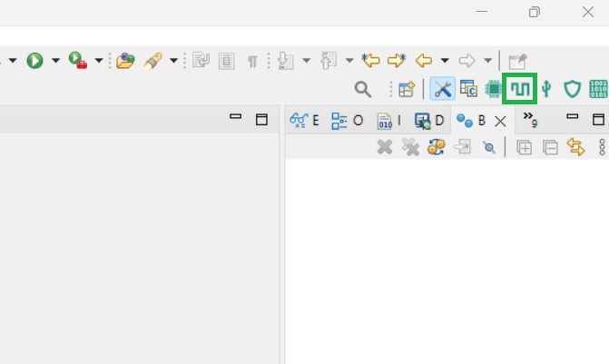Screen dimensions: 609x364
Task: Navigate back with the yellow left arrow
Action: click(x=424, y=61)
